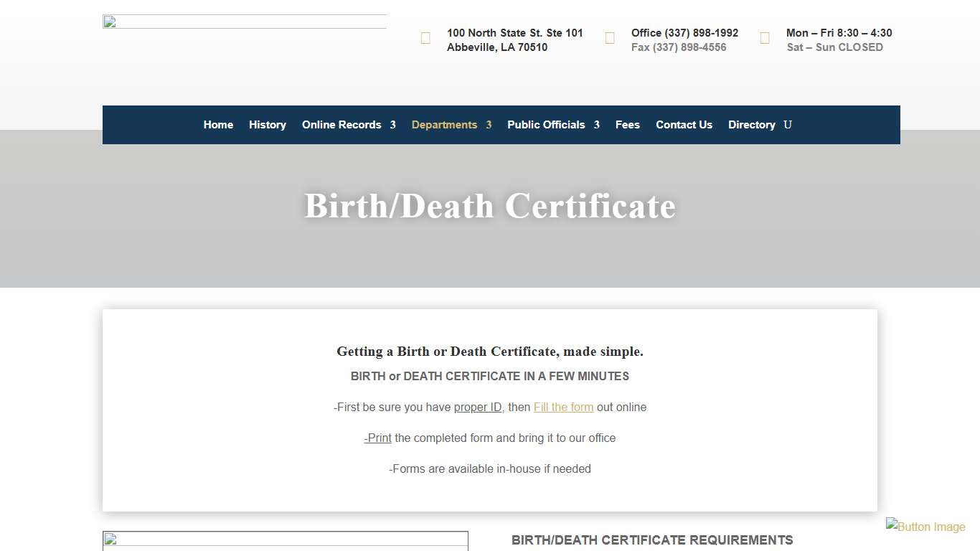Viewport: 980px width, 551px height.
Task: Go to the Contact Us page
Action: (684, 125)
